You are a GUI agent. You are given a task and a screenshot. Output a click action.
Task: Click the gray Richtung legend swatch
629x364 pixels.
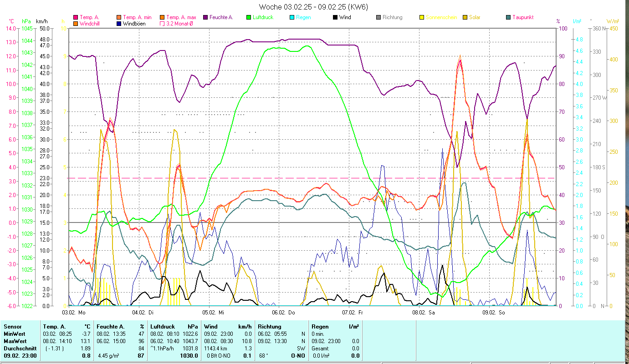pos(378,17)
